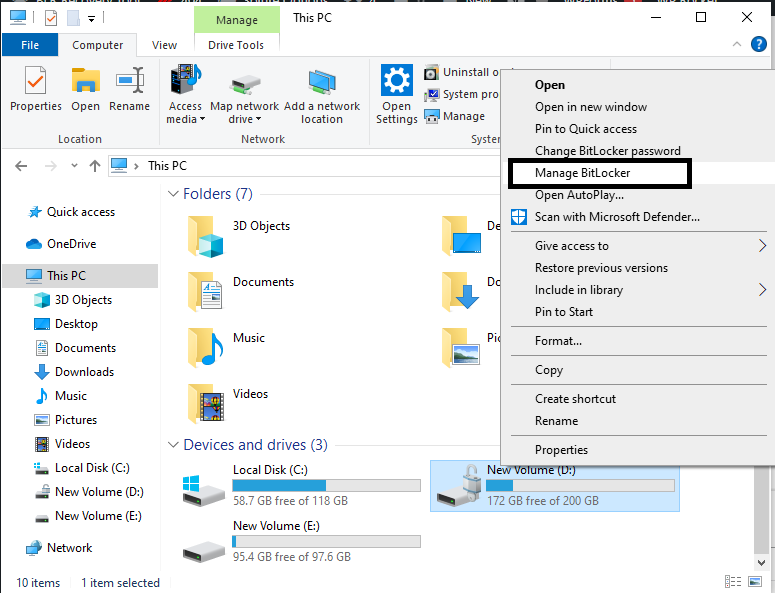Choose Copy in the context menu
Viewport: 775px width, 593px height.
[x=549, y=370]
